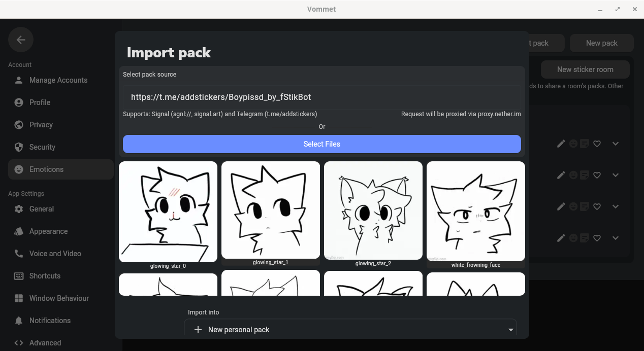The width and height of the screenshot is (644, 351).
Task: Toggle sticker usage on the first pack row
Action: coord(585,144)
